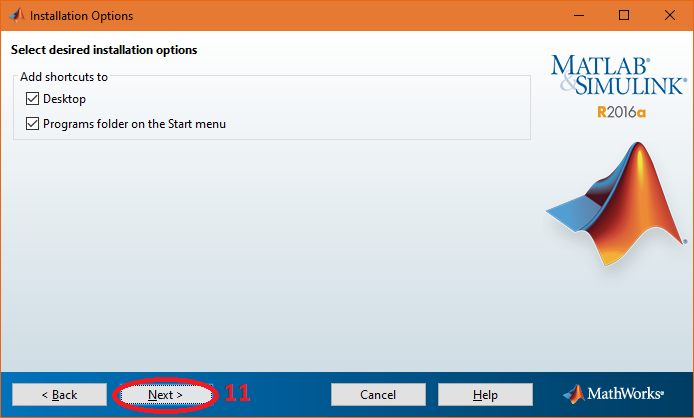This screenshot has height=418, width=694.
Task: Go back with the Back button
Action: click(59, 395)
